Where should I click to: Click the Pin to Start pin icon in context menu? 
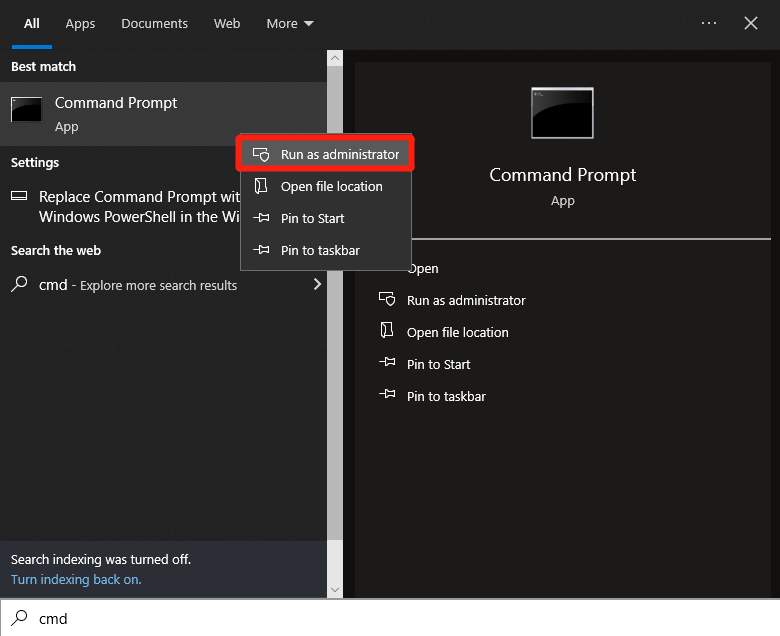click(x=261, y=218)
